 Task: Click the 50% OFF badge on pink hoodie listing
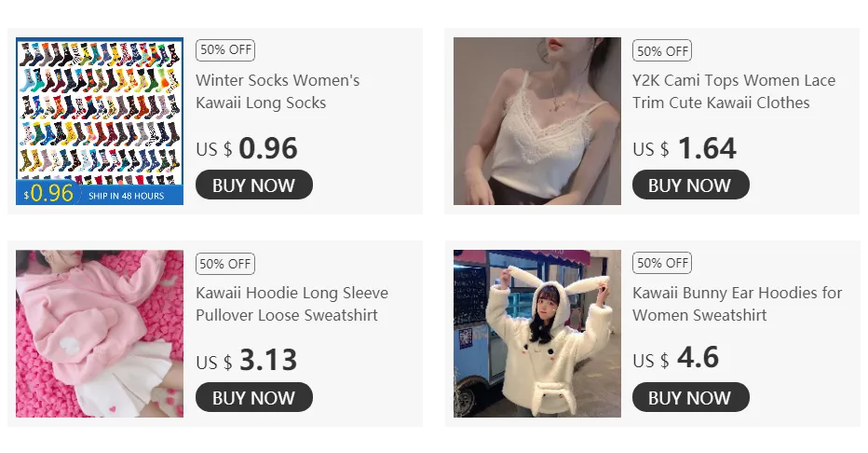(225, 264)
